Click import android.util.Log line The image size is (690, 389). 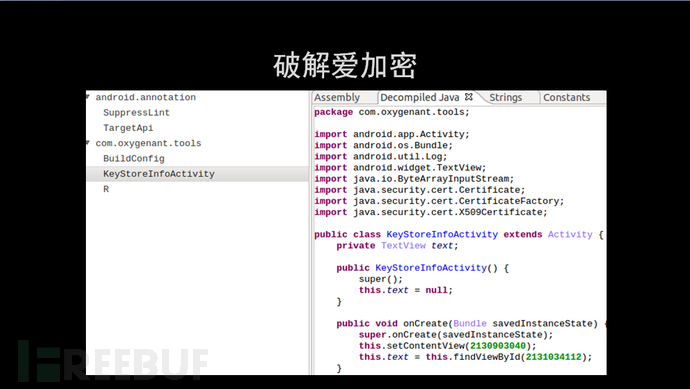click(381, 157)
